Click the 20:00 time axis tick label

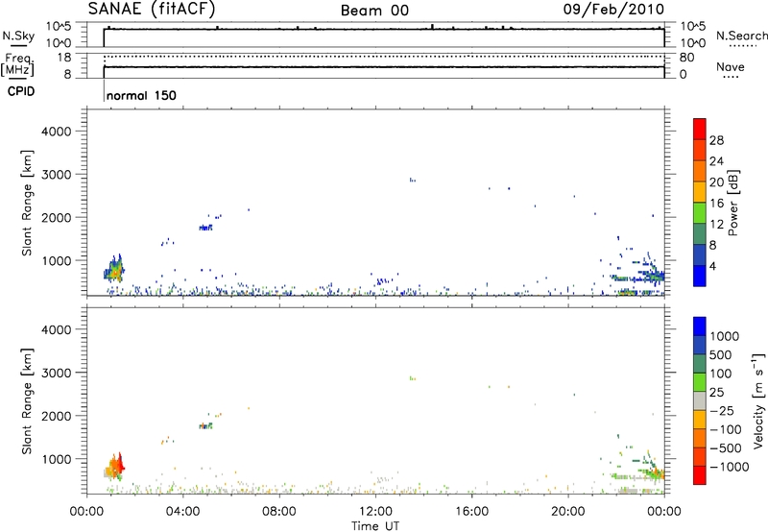(568, 512)
